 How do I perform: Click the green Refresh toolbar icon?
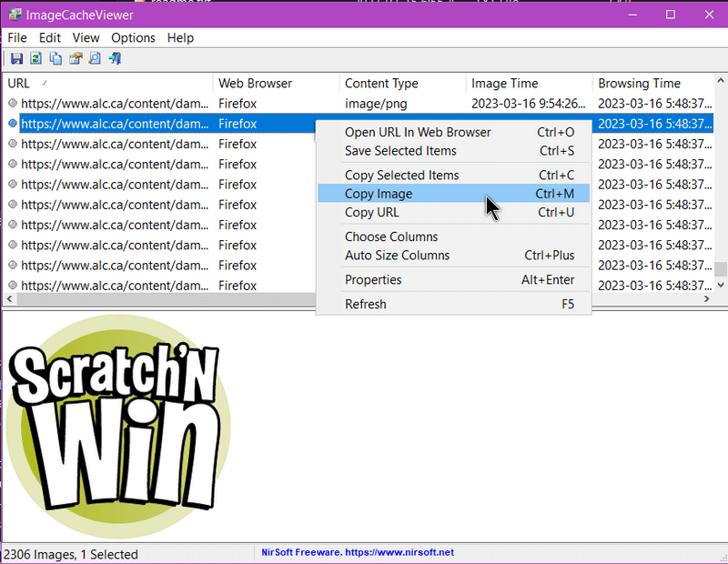click(35, 58)
